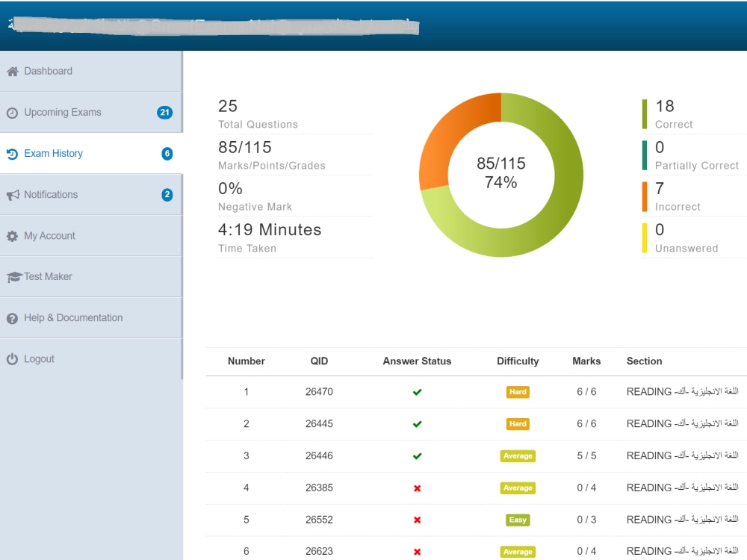The width and height of the screenshot is (747, 560).
Task: Open Help & Documentation
Action: pos(90,317)
